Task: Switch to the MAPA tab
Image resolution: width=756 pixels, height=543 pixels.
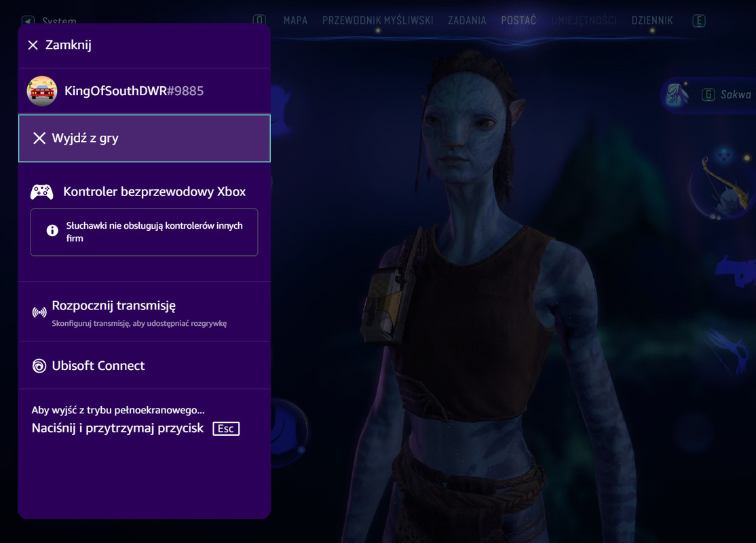Action: pyautogui.click(x=296, y=20)
